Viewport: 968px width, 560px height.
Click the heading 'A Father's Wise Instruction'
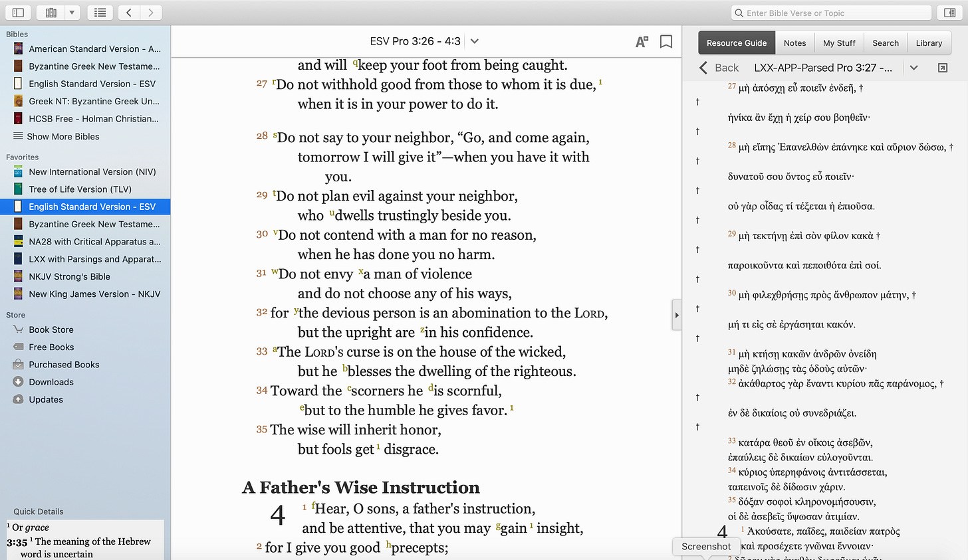pos(361,488)
